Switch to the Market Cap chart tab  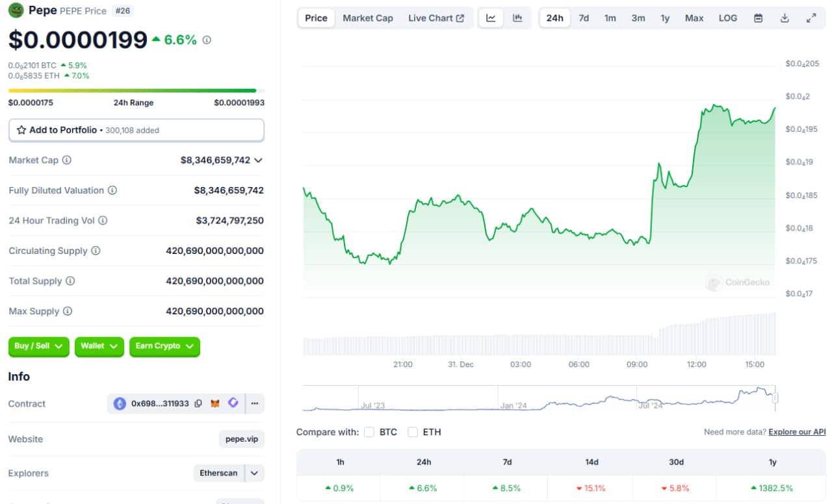point(368,18)
